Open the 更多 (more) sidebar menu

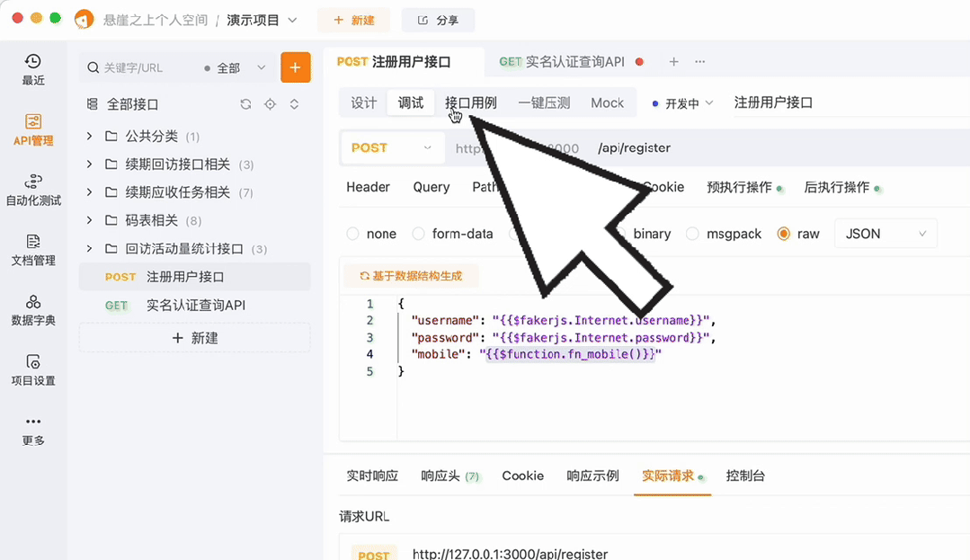coord(32,429)
